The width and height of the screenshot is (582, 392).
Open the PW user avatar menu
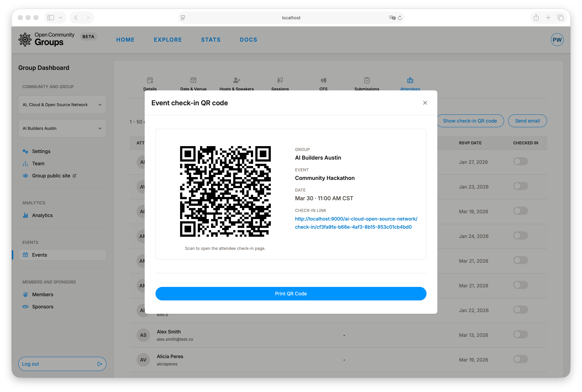pos(557,39)
